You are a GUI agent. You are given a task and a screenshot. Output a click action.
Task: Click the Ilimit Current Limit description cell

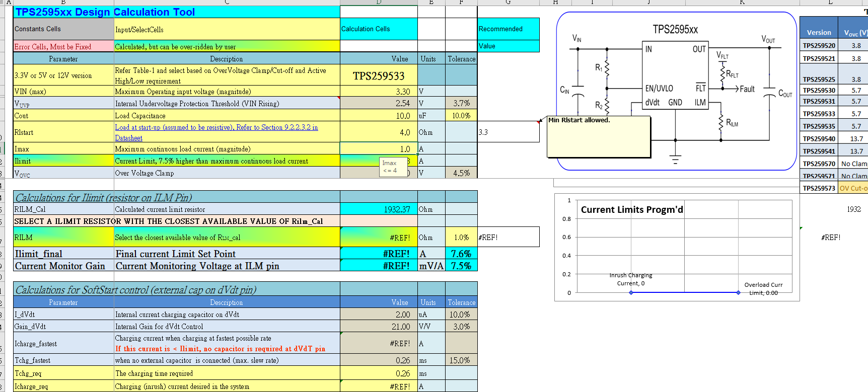(x=227, y=161)
